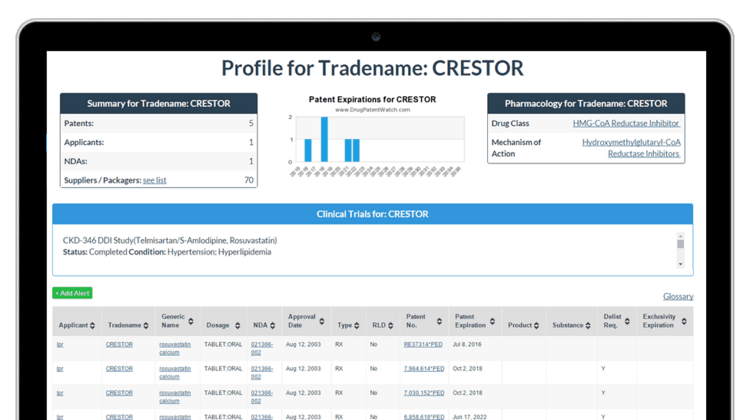This screenshot has width=750, height=420.
Task: Sort by Patent No. column arrows
Action: (439, 321)
